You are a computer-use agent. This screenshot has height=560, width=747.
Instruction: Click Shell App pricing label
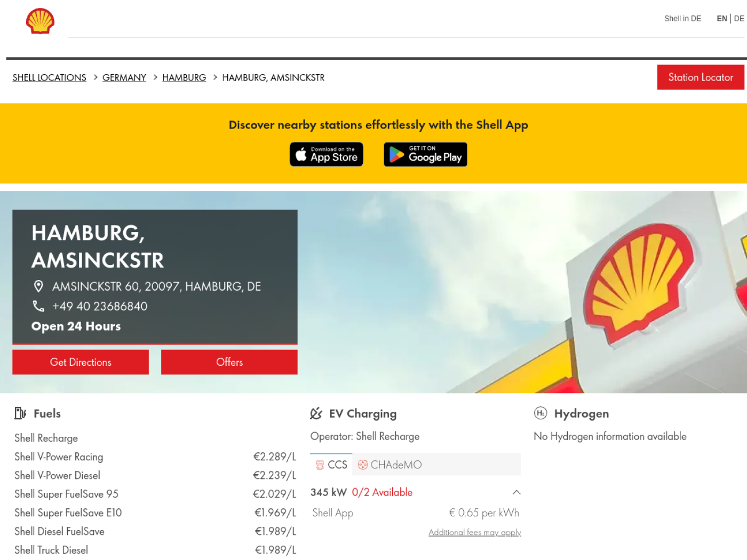tap(333, 513)
